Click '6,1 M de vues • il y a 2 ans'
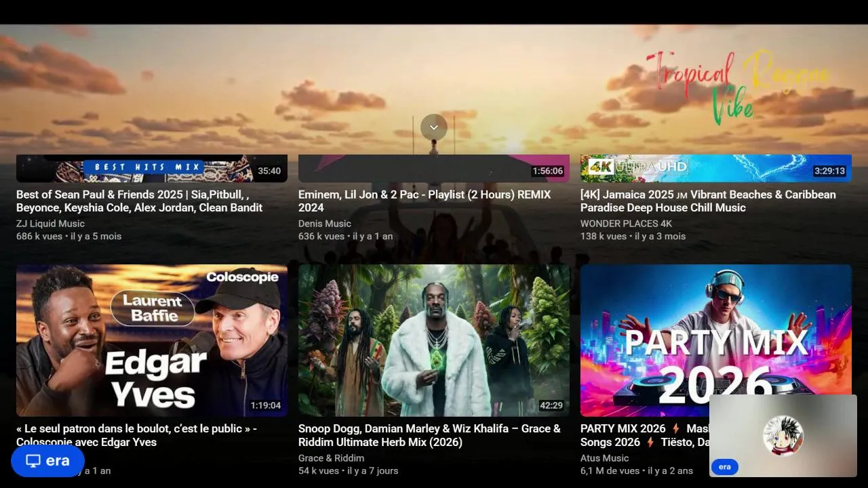The image size is (868, 488). point(637,471)
